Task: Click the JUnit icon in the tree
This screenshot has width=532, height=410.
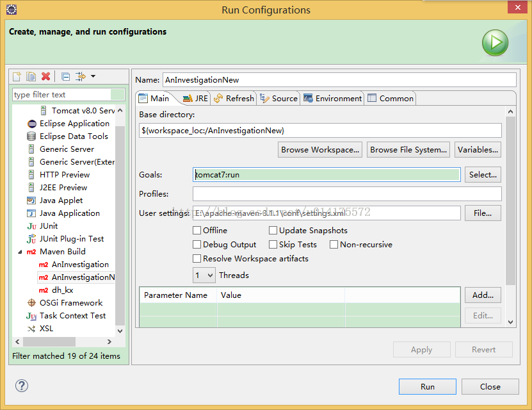Action: (31, 226)
